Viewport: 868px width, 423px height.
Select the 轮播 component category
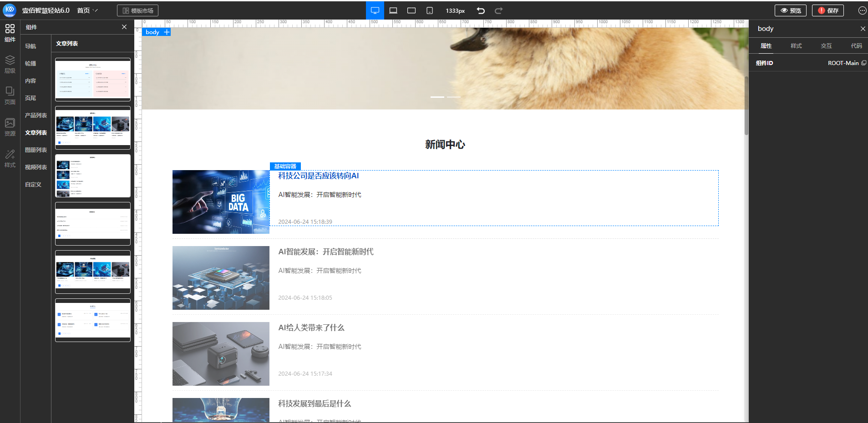[x=30, y=63]
